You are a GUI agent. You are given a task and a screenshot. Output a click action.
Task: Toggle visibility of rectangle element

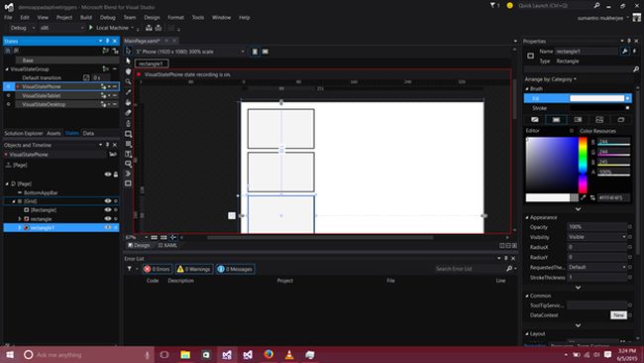[x=108, y=219]
